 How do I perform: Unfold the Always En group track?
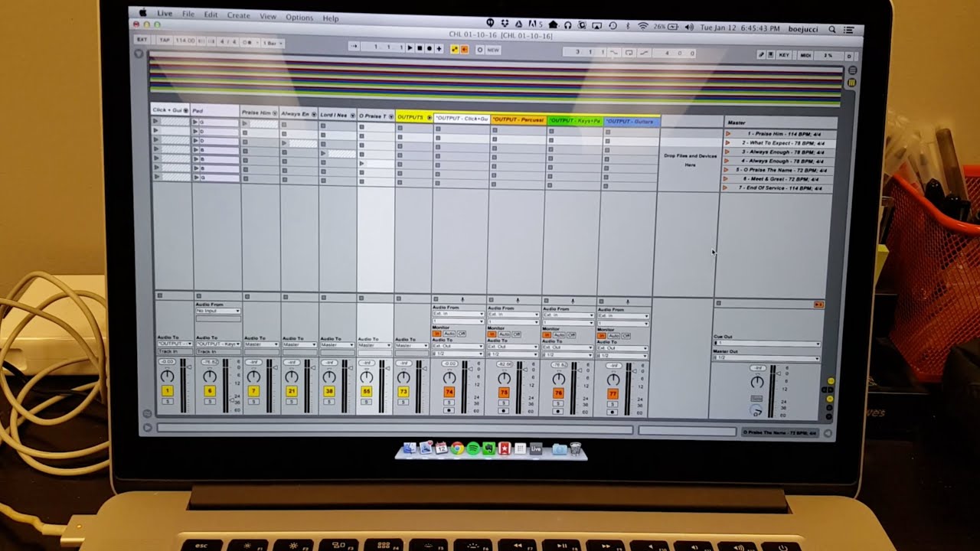[x=314, y=114]
